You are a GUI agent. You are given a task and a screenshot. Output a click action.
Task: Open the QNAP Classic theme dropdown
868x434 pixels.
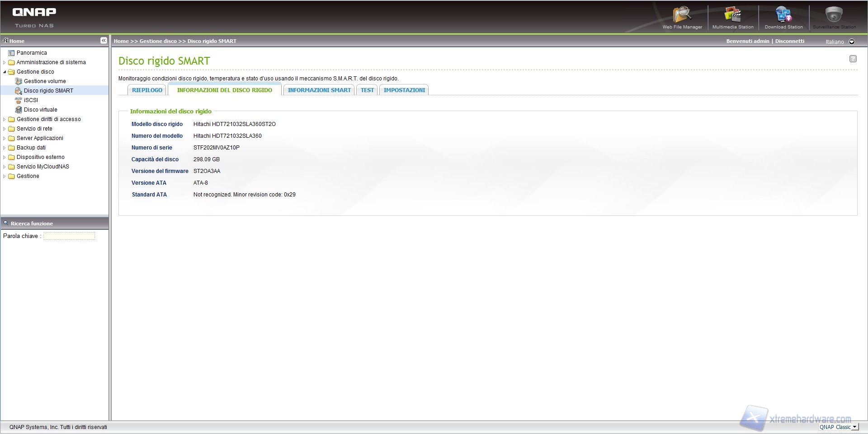point(854,427)
